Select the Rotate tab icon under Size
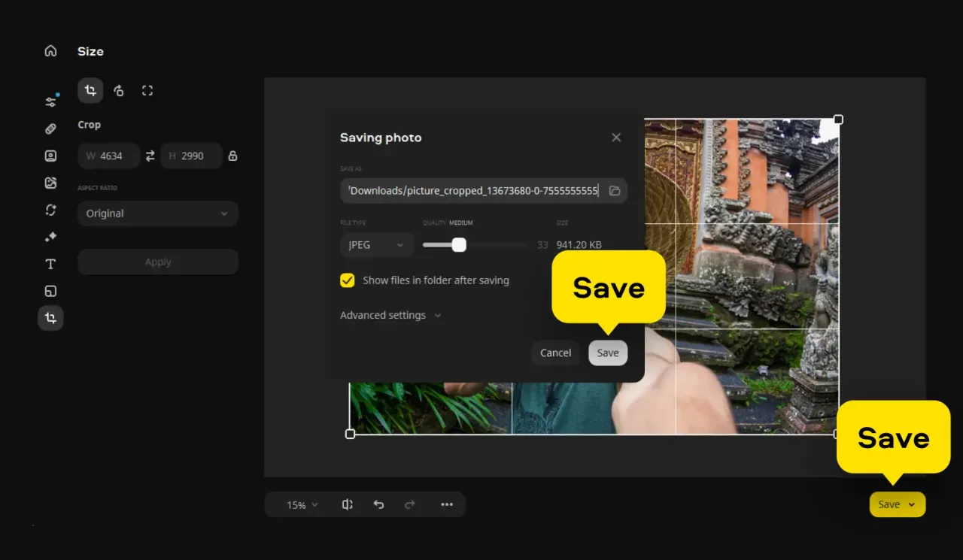 point(119,91)
